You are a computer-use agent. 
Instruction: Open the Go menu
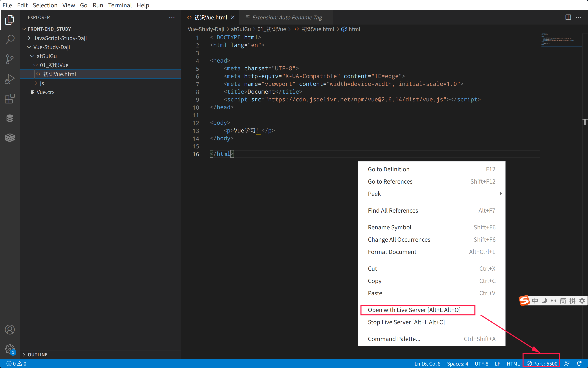point(84,5)
